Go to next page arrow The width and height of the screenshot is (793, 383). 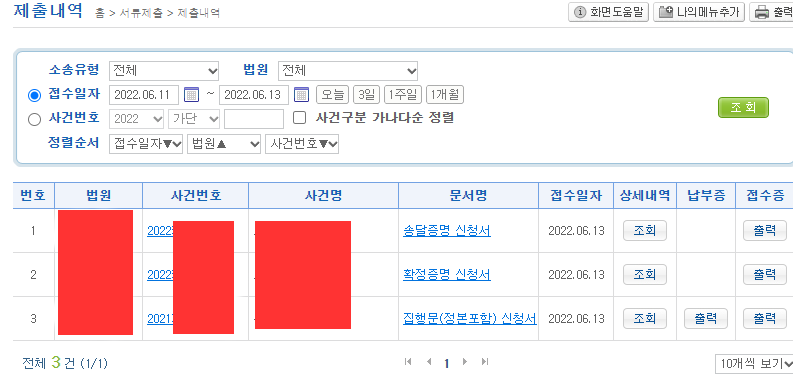pos(465,362)
